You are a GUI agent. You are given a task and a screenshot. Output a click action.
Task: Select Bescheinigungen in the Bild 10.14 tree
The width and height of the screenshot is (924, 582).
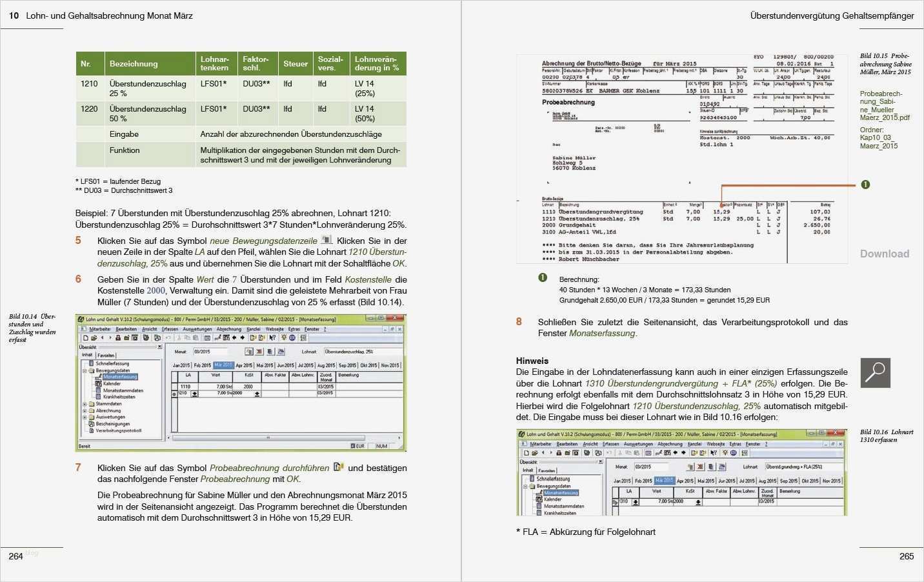click(113, 424)
